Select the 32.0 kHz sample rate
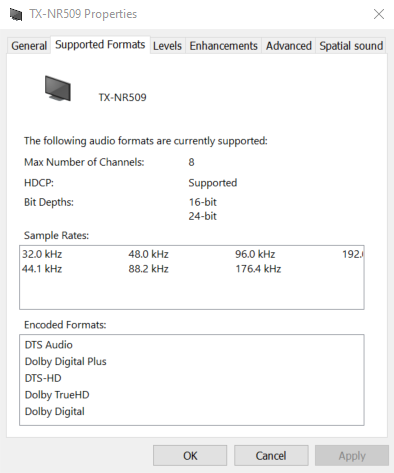The width and height of the screenshot is (394, 473). [42, 254]
